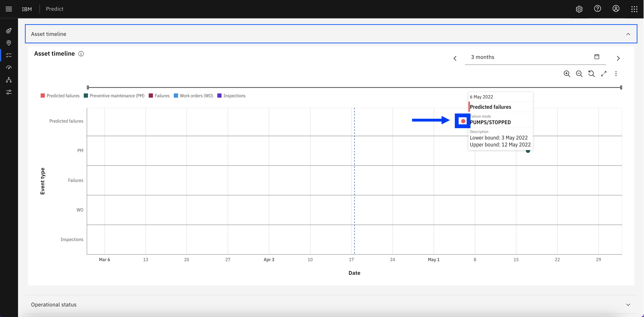Click the IBM logo text
The height and width of the screenshot is (317, 644).
pos(27,9)
